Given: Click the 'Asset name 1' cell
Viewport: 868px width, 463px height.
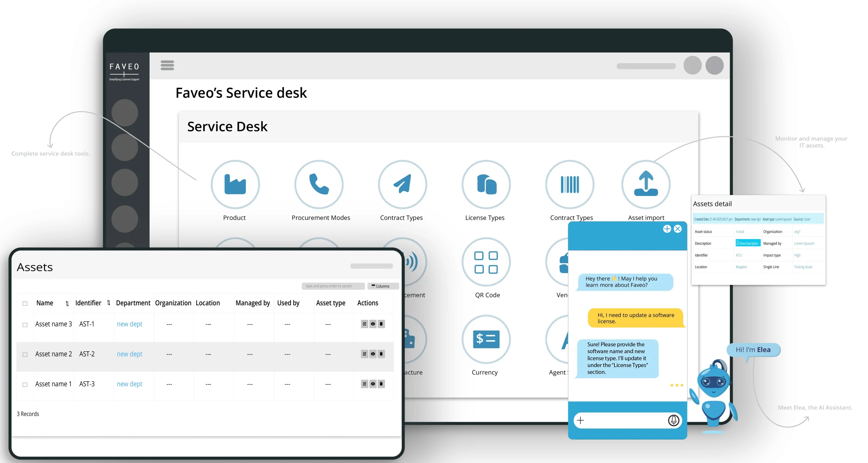Looking at the screenshot, I should click(x=54, y=384).
